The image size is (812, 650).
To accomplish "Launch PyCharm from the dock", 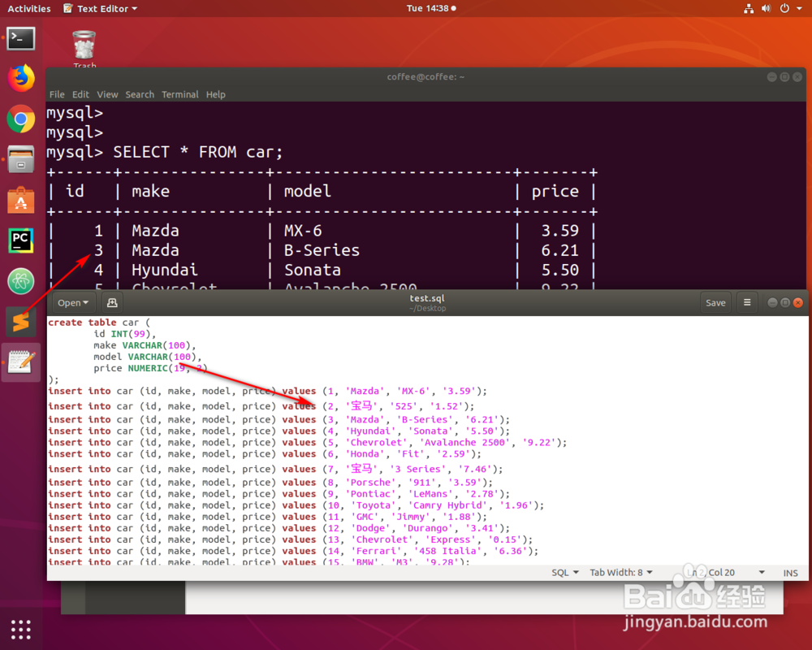I will coord(21,240).
